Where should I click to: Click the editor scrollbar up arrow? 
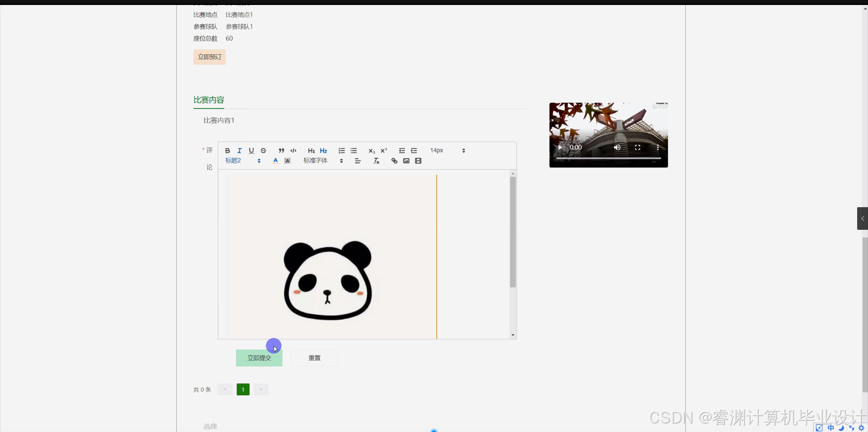coord(513,174)
